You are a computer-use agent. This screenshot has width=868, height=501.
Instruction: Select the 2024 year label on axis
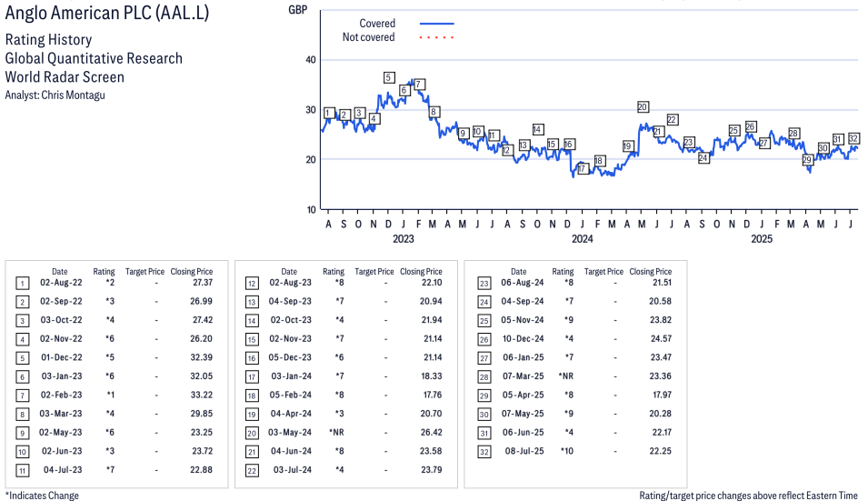(582, 238)
